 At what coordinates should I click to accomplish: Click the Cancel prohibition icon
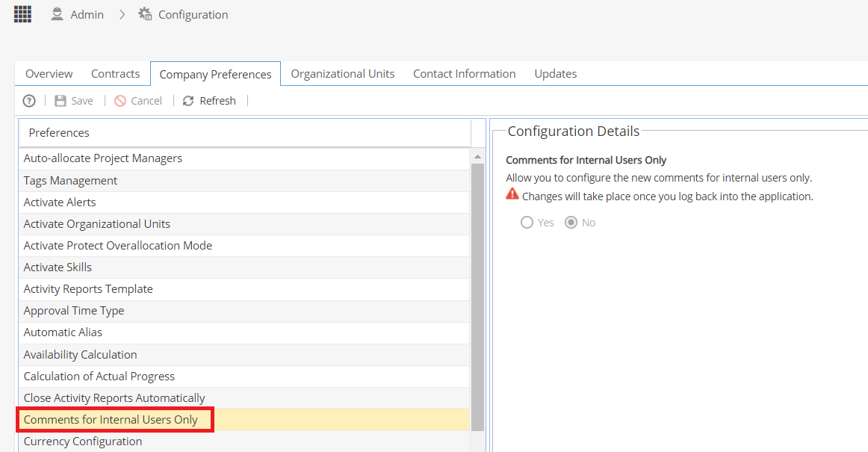[120, 101]
